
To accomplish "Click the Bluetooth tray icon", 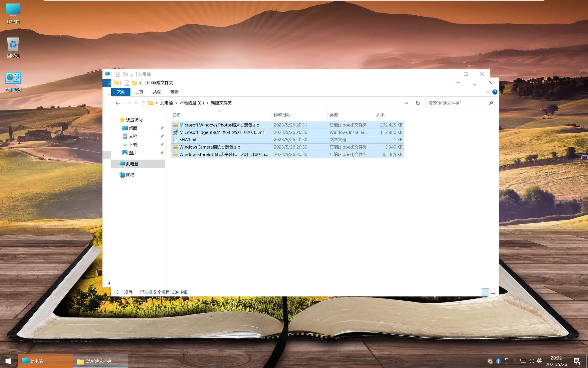I will coord(498,361).
